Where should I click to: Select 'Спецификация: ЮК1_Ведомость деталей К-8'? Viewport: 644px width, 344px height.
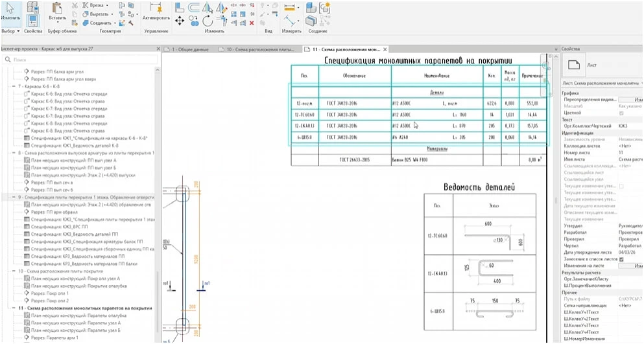tap(75, 146)
